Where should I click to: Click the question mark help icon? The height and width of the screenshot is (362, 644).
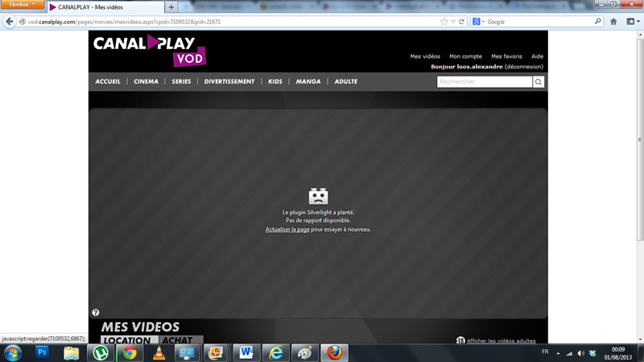[96, 313]
